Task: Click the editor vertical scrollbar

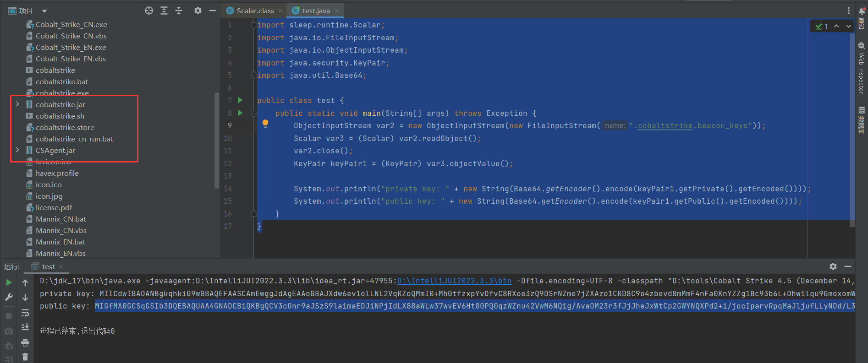Action: pyautogui.click(x=852, y=130)
